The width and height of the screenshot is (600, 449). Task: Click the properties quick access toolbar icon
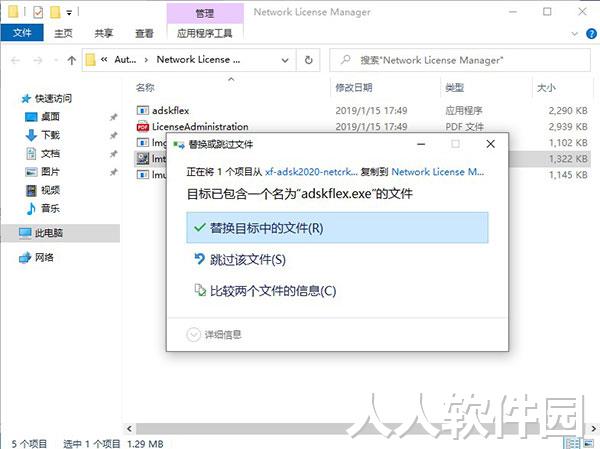(38, 12)
